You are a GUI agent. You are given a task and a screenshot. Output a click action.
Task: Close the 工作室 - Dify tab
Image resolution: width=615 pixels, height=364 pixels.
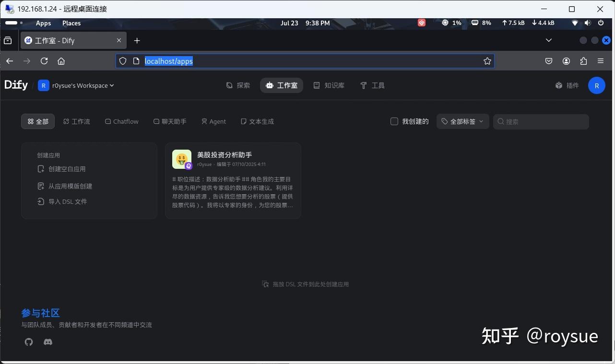pos(119,40)
